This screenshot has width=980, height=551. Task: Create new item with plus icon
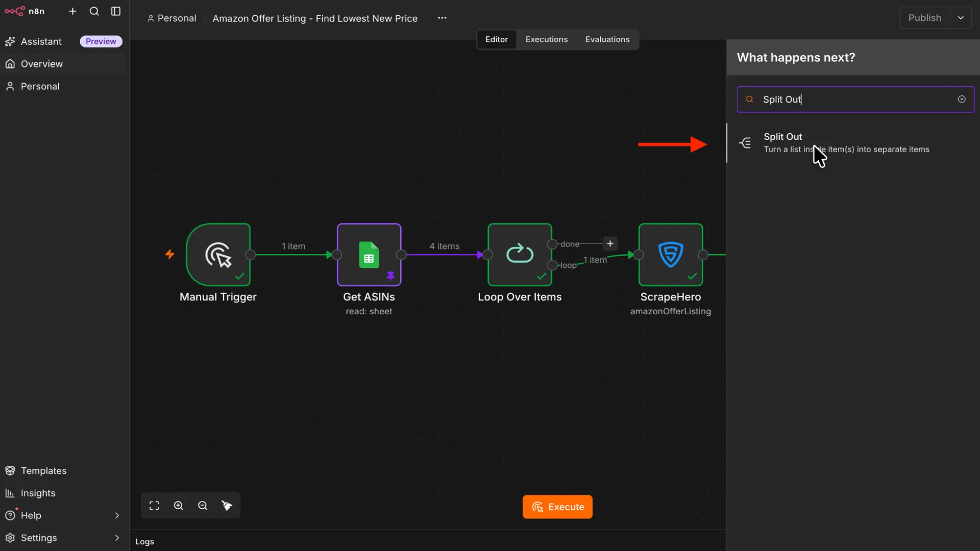(72, 11)
